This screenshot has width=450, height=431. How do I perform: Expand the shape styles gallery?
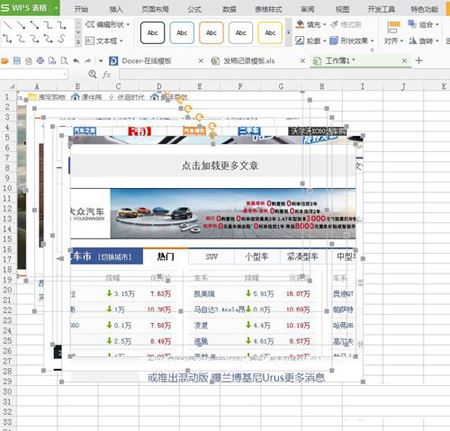point(288,33)
